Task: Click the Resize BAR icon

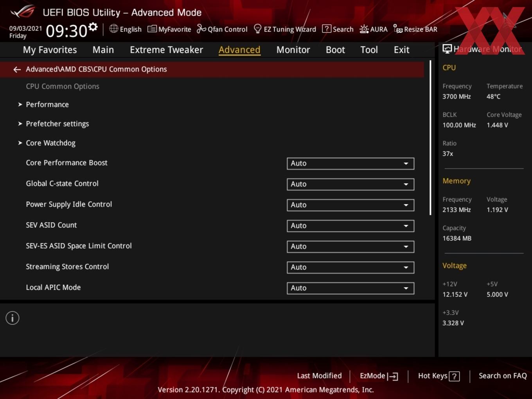Action: (x=398, y=29)
